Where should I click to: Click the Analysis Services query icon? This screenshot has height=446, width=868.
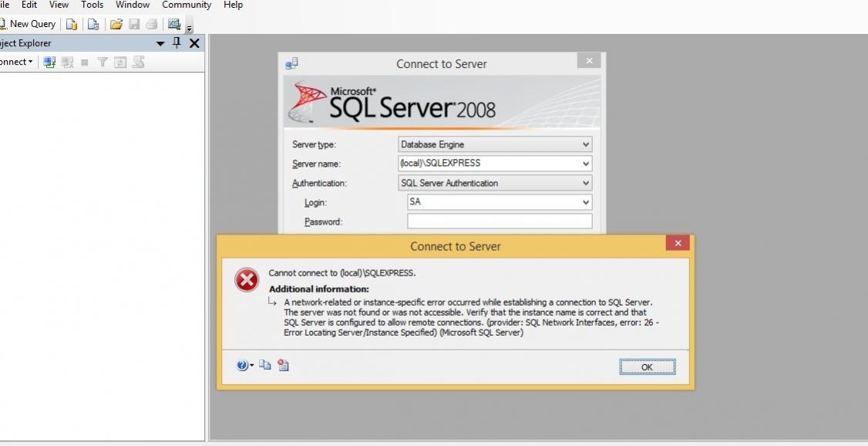(x=93, y=24)
